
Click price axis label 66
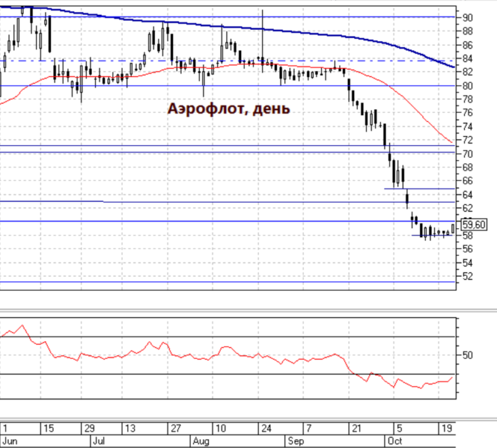pos(468,181)
